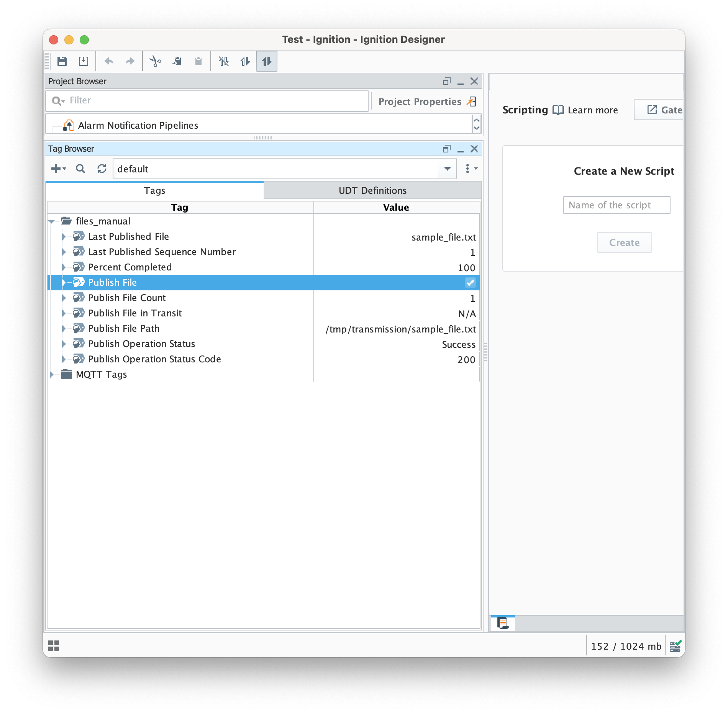The image size is (728, 714).
Task: Collapse the files_manual folder
Action: (x=52, y=221)
